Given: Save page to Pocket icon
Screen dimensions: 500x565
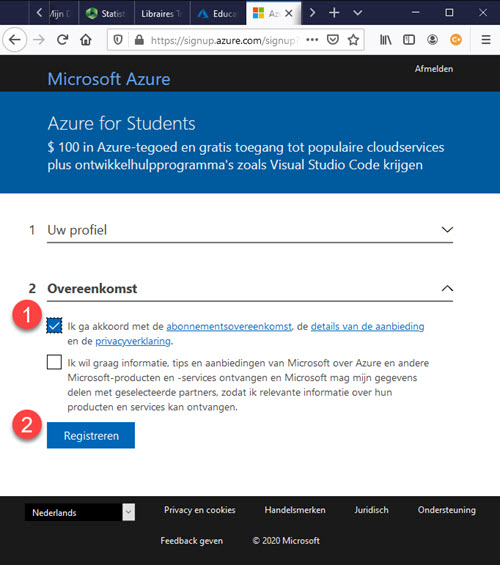Looking at the screenshot, I should [x=332, y=39].
